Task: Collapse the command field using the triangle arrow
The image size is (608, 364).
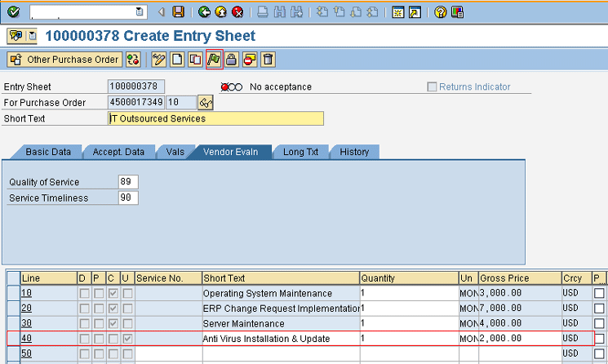Action: click(x=162, y=12)
